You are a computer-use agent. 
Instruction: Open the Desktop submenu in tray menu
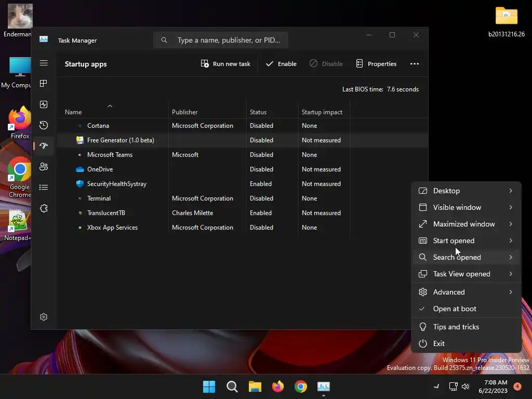pyautogui.click(x=466, y=191)
